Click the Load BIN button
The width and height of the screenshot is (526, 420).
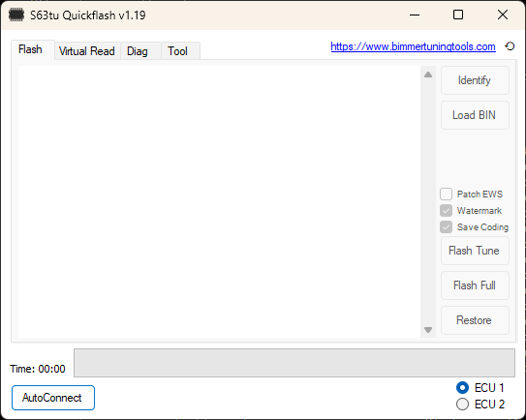click(x=475, y=115)
